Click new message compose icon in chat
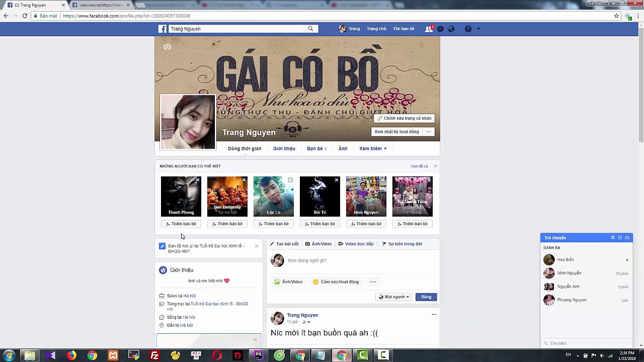Viewport: 644px width, 362px height. point(620,237)
